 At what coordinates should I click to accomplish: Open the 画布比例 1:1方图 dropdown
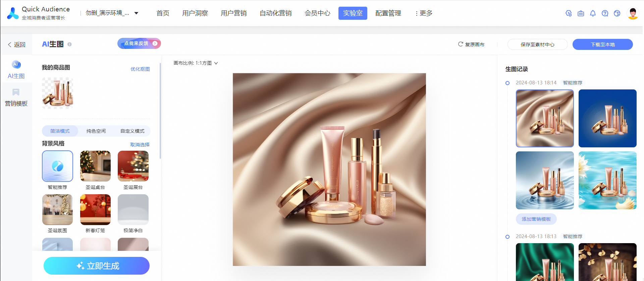pos(196,63)
